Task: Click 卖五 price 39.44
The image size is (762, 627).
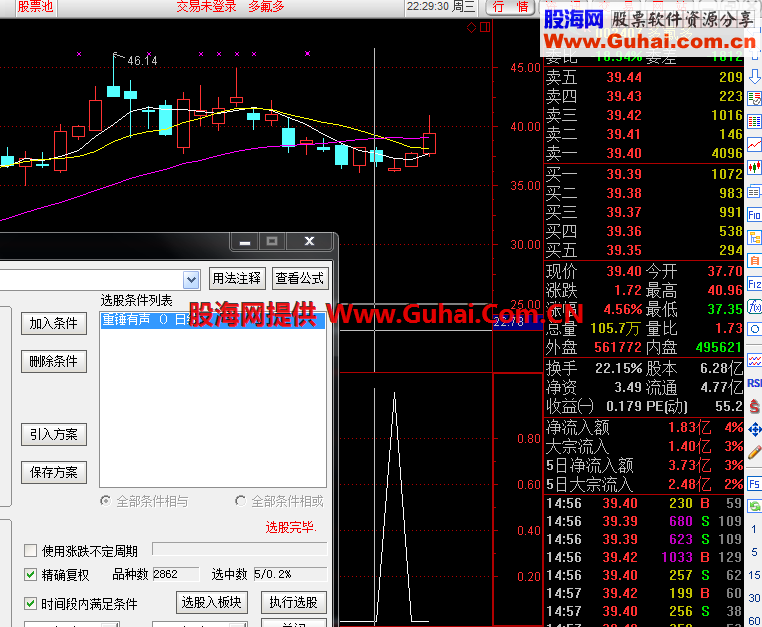Action: tap(624, 78)
